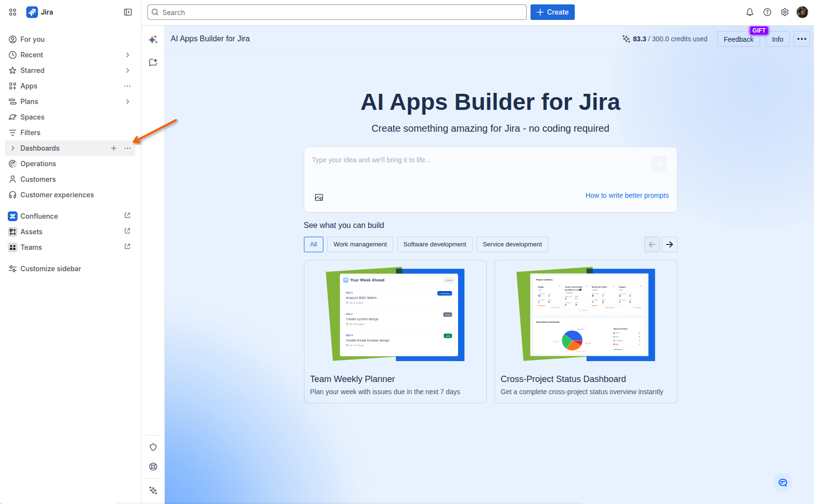Click the Jira logo

coord(40,12)
